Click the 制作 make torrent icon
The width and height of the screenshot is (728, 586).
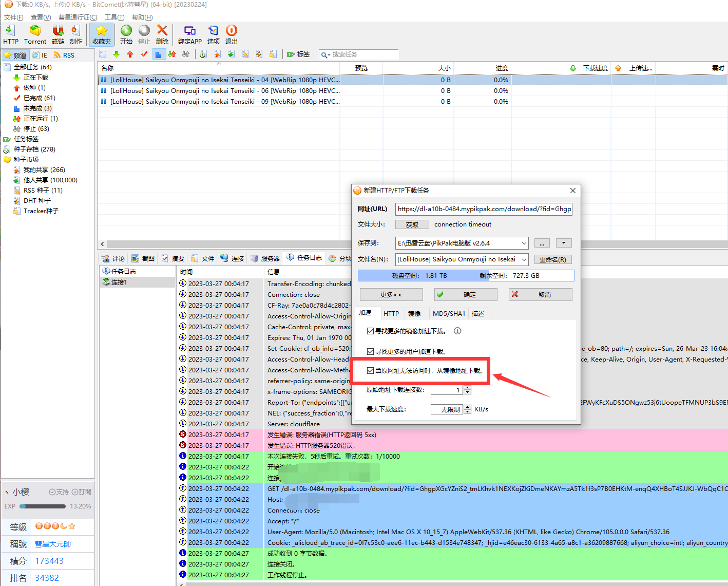(76, 34)
